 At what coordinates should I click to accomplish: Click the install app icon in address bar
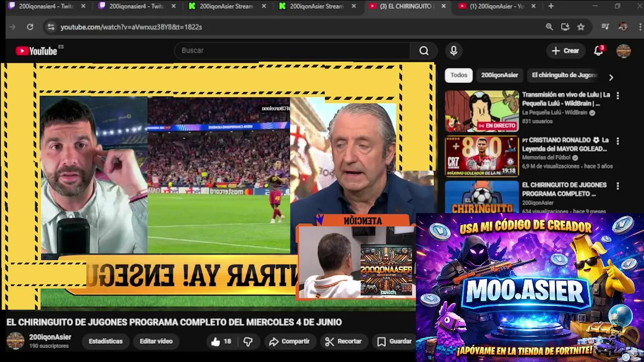(565, 27)
